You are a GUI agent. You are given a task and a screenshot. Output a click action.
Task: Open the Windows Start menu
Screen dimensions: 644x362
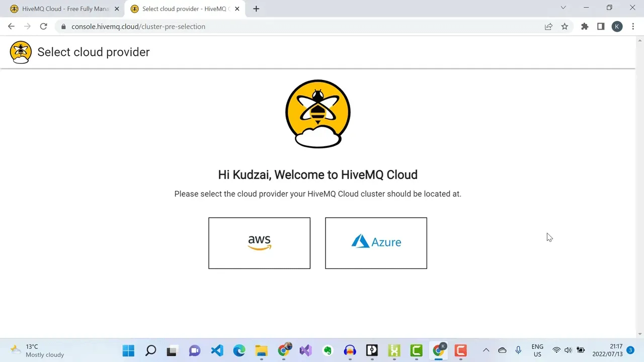point(128,350)
